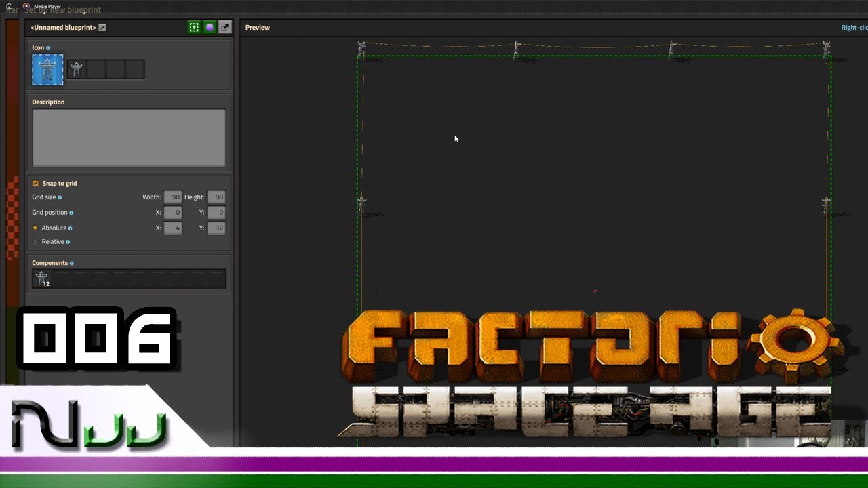Image resolution: width=868 pixels, height=488 pixels.
Task: Click the grid size Height field
Action: (x=216, y=197)
